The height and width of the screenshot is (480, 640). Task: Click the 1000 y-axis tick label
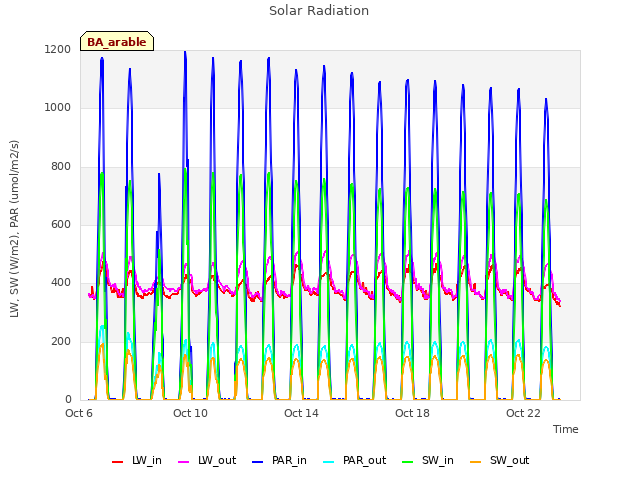click(58, 108)
